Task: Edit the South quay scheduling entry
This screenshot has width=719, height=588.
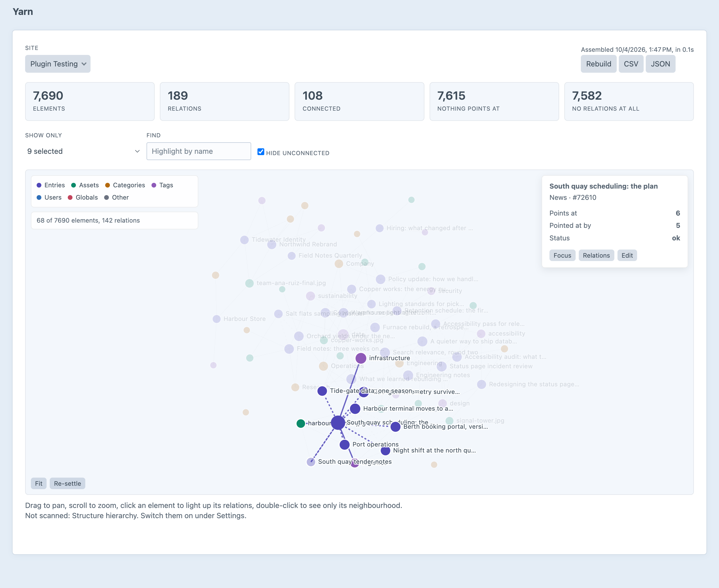Action: (627, 255)
